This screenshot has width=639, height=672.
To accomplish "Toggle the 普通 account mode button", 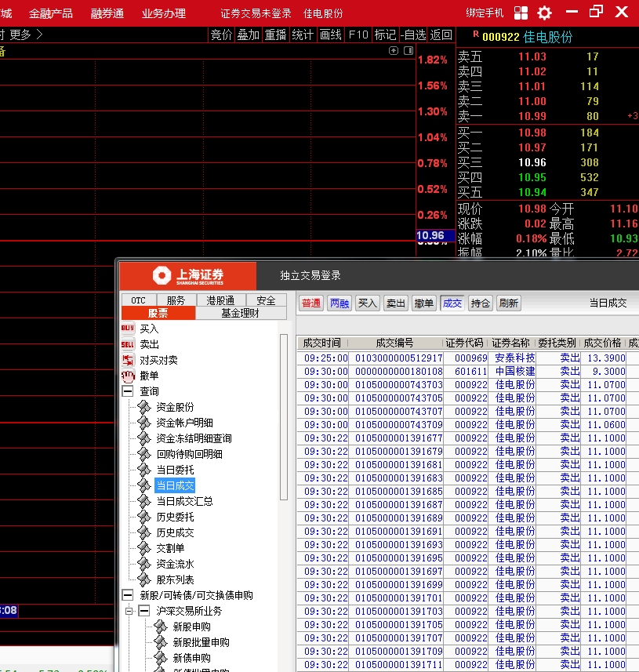I will 311,303.
